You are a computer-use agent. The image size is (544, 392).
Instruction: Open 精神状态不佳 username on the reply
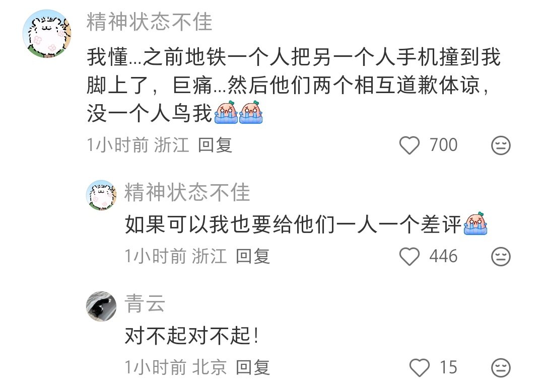[x=187, y=192]
